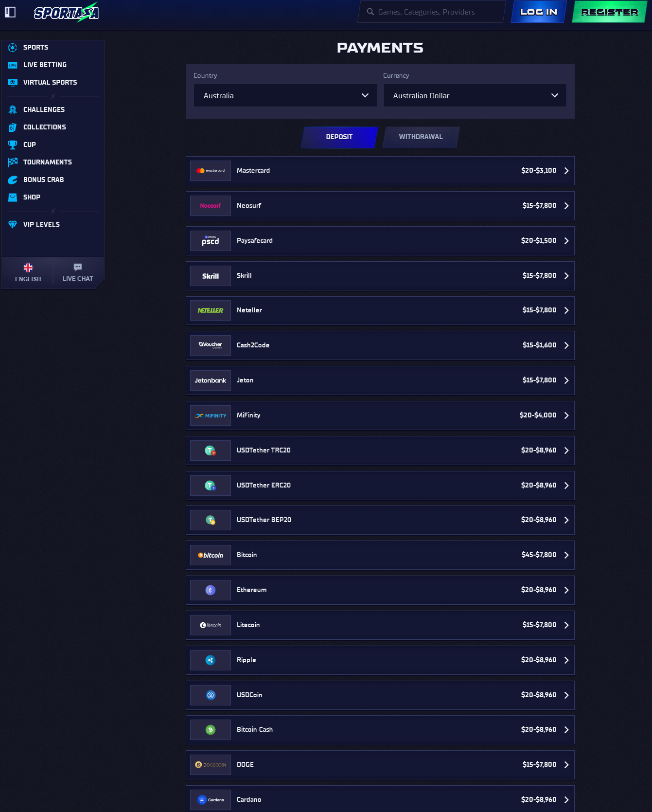Click the Sports soccer ball icon
Screen dimensions: 652x812
click(13, 48)
